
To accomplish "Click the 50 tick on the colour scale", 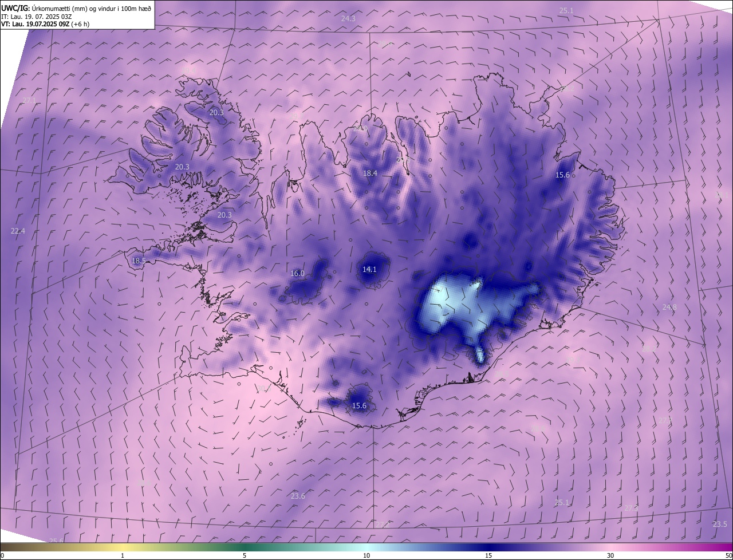I will point(728,555).
